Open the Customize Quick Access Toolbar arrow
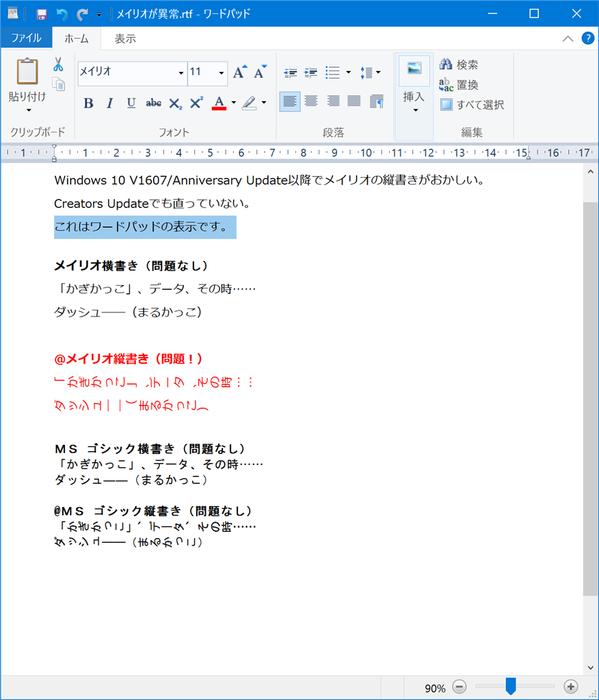599x700 pixels. (99, 15)
